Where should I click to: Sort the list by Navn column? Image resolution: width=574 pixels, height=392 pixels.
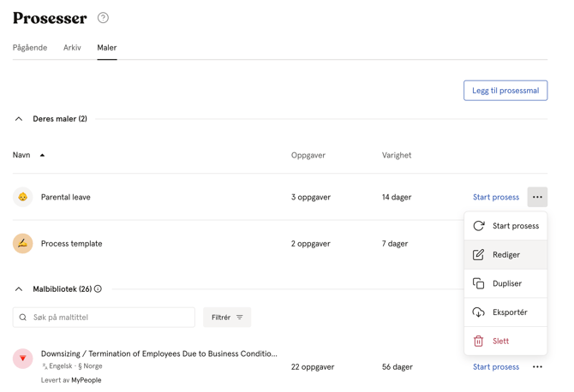[x=28, y=155]
